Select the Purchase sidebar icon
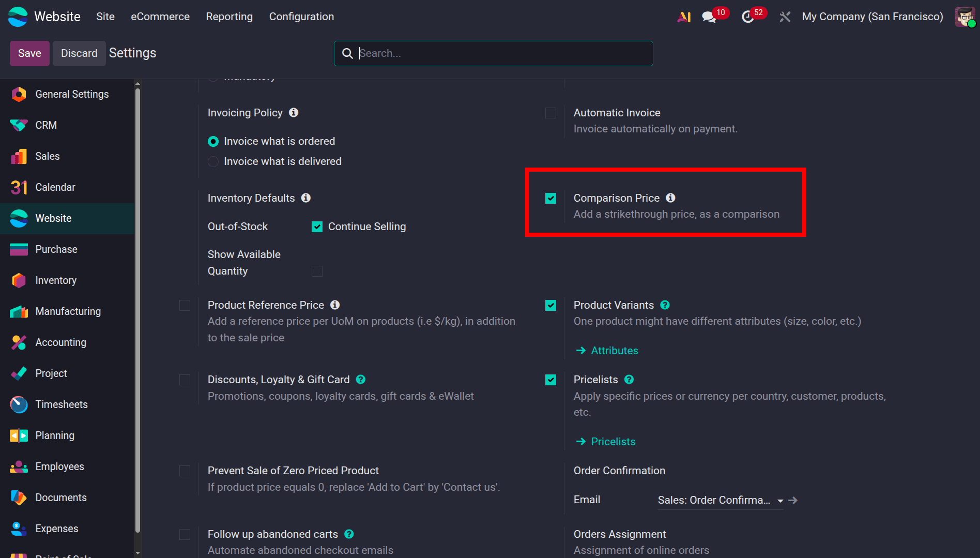Viewport: 980px width, 558px height. click(x=19, y=249)
